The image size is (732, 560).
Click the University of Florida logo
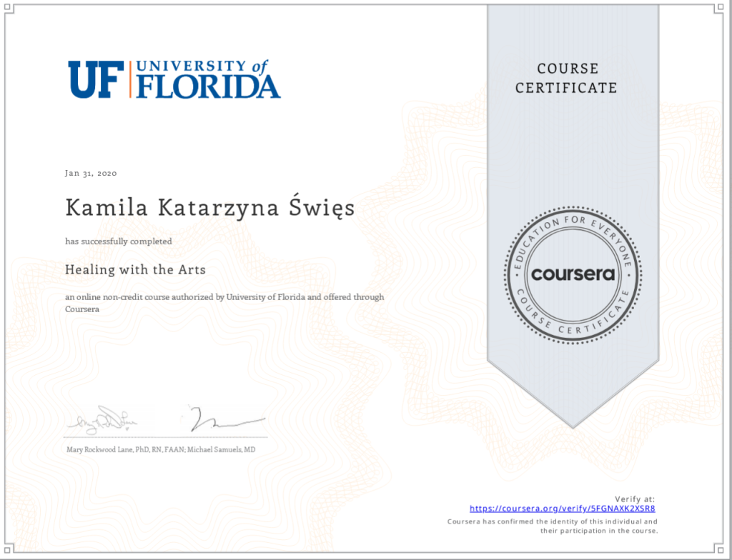174,79
